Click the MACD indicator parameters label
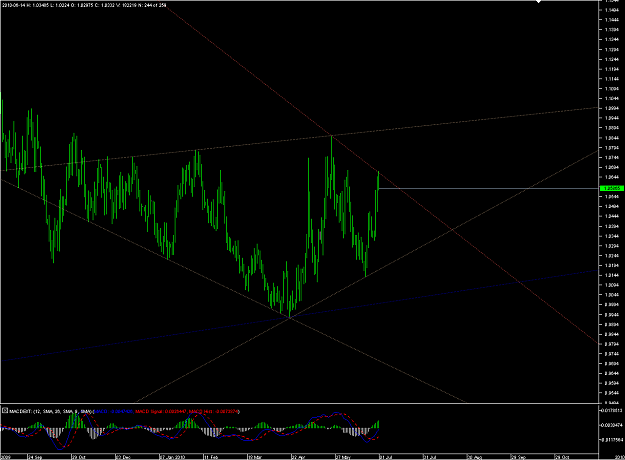 click(x=51, y=411)
